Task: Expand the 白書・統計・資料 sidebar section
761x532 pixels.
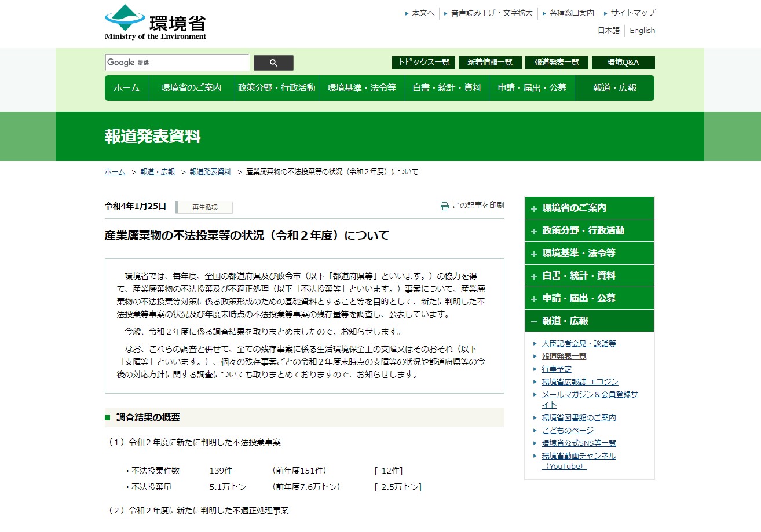Action: tap(589, 276)
